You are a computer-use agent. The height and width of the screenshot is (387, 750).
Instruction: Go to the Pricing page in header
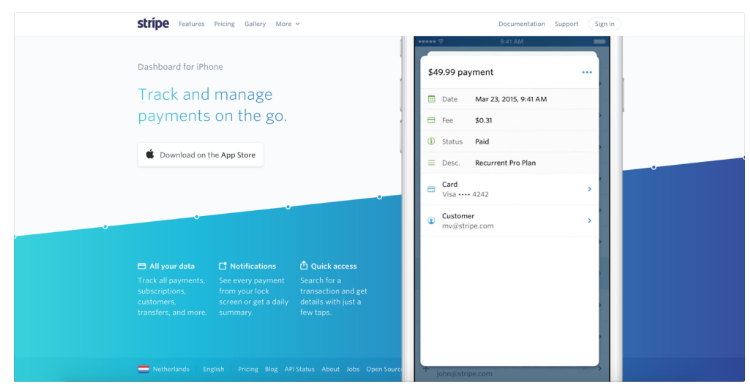point(224,24)
